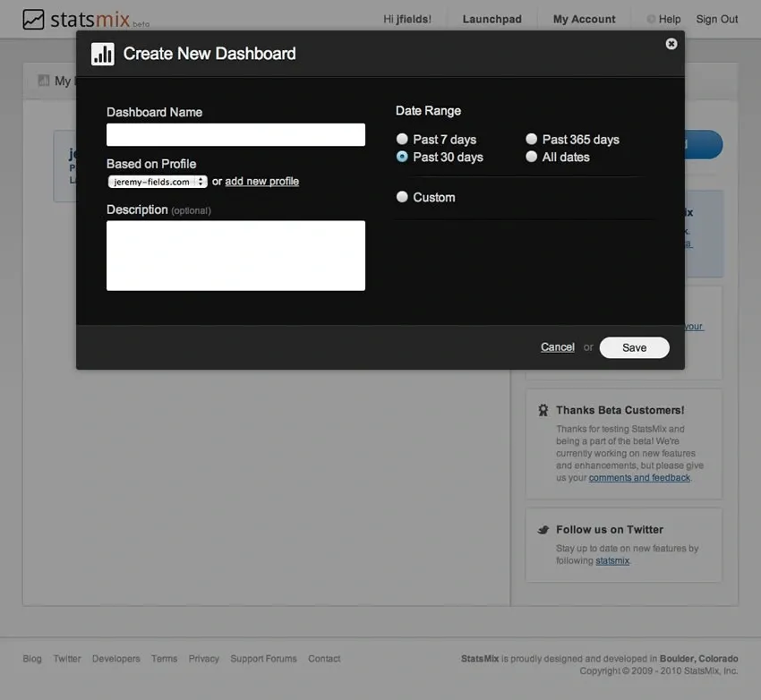Click the add new profile link
The height and width of the screenshot is (700, 761).
click(x=261, y=182)
